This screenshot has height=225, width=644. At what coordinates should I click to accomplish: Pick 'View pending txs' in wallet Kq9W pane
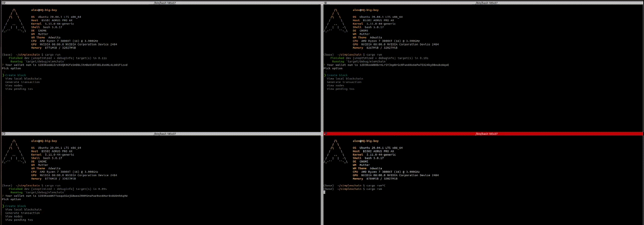19,220
